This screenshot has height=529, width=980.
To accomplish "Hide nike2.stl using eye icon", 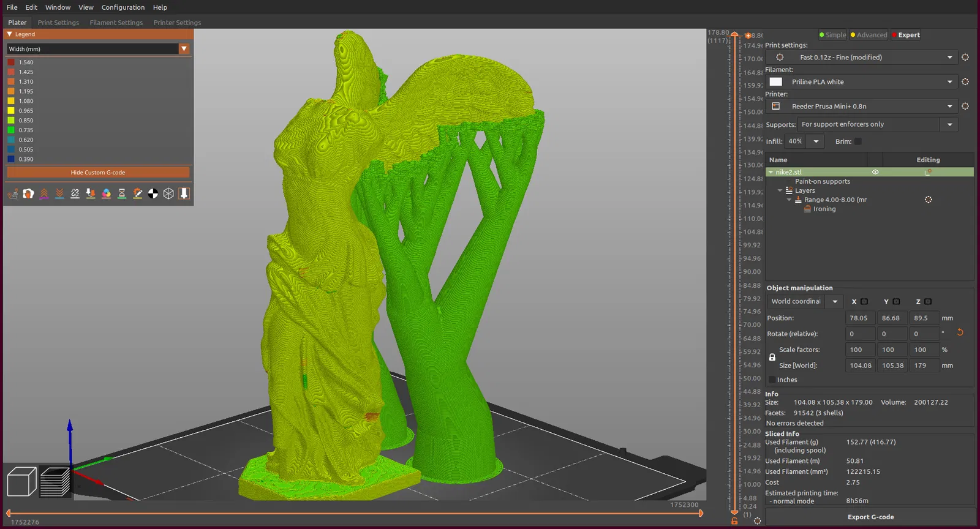I will click(x=875, y=172).
